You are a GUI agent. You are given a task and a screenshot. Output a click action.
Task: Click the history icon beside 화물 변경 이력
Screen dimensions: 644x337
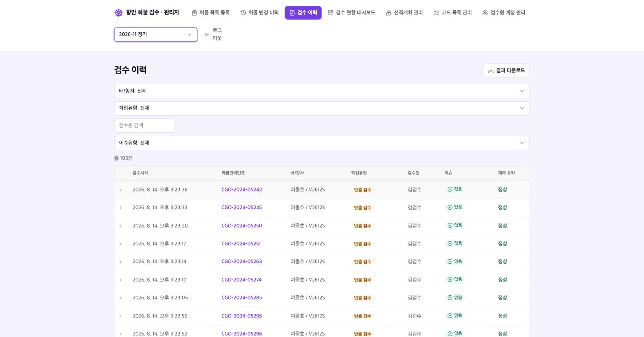(243, 13)
